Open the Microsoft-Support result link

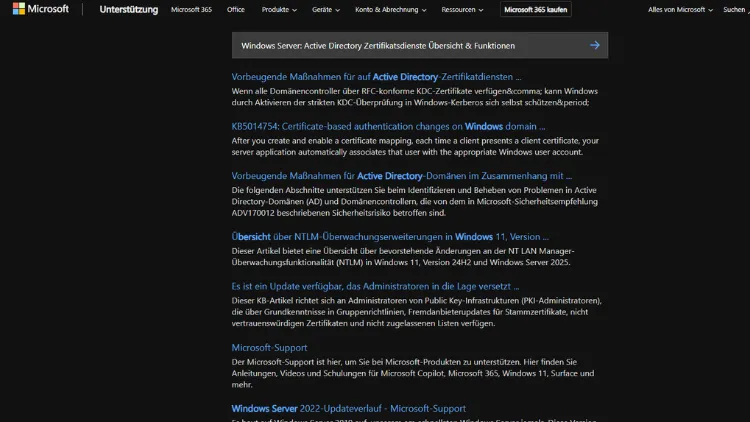pos(269,347)
